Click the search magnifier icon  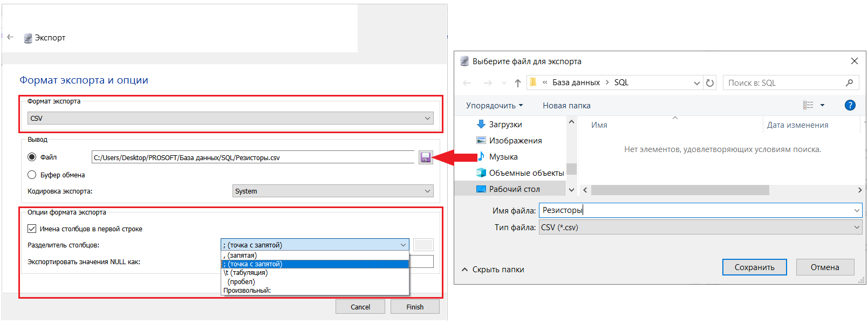tap(849, 82)
